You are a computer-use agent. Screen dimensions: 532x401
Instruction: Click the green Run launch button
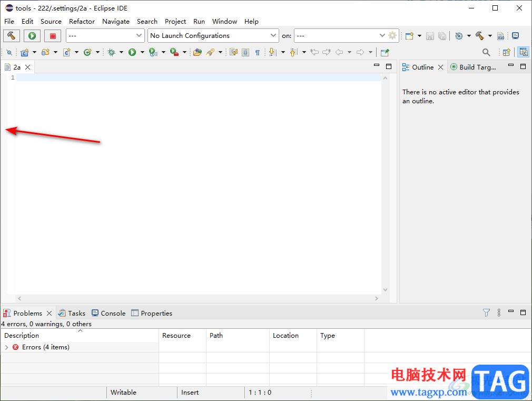point(32,36)
